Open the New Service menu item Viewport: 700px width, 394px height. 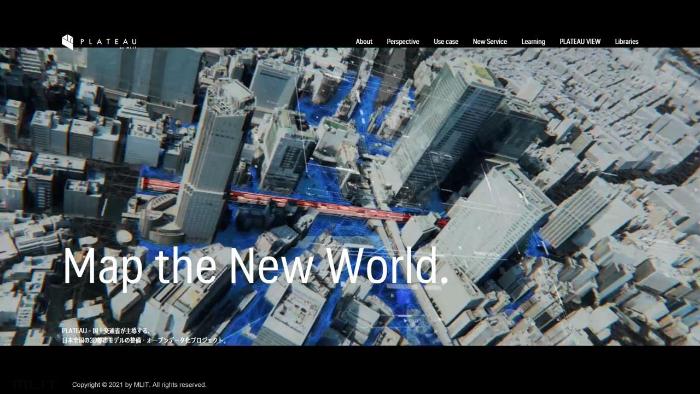click(x=490, y=41)
